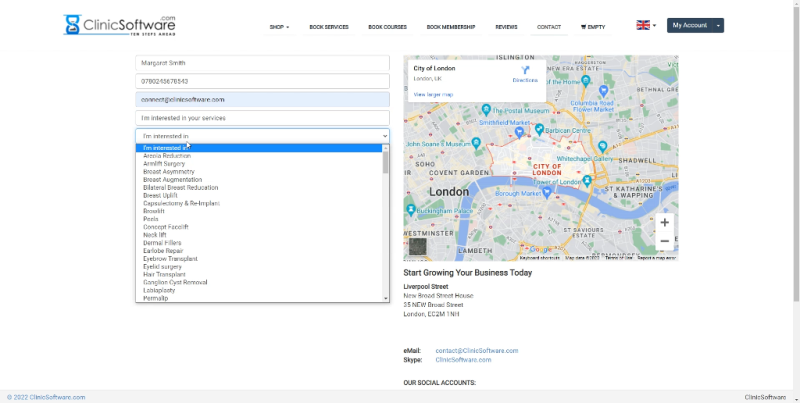Click the "I'm interested in your services" field
800x403 pixels.
262,118
